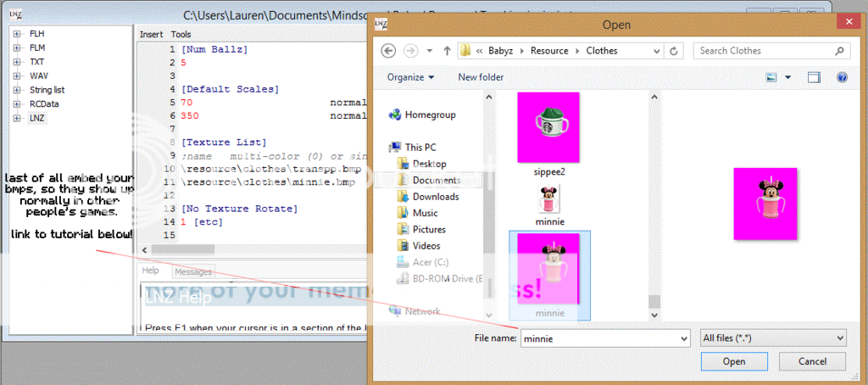The height and width of the screenshot is (385, 868).
Task: Open the Documents folder
Action: pos(428,180)
